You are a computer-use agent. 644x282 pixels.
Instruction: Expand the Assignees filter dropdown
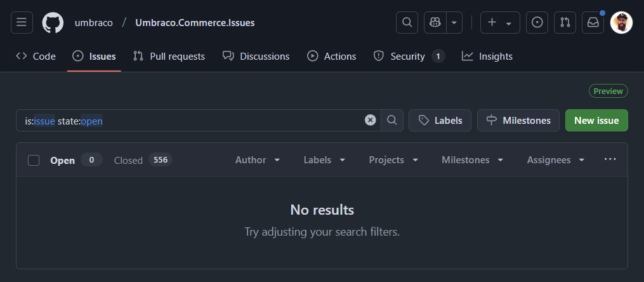[556, 160]
